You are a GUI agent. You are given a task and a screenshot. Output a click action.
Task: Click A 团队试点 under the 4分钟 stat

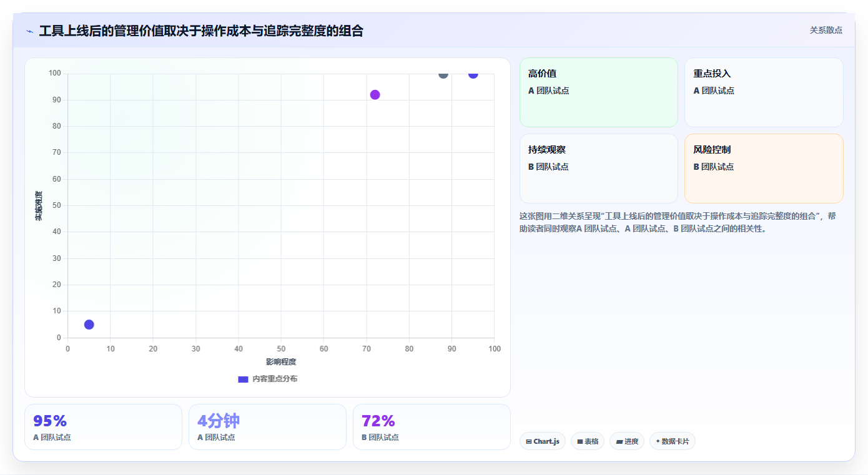click(x=216, y=438)
